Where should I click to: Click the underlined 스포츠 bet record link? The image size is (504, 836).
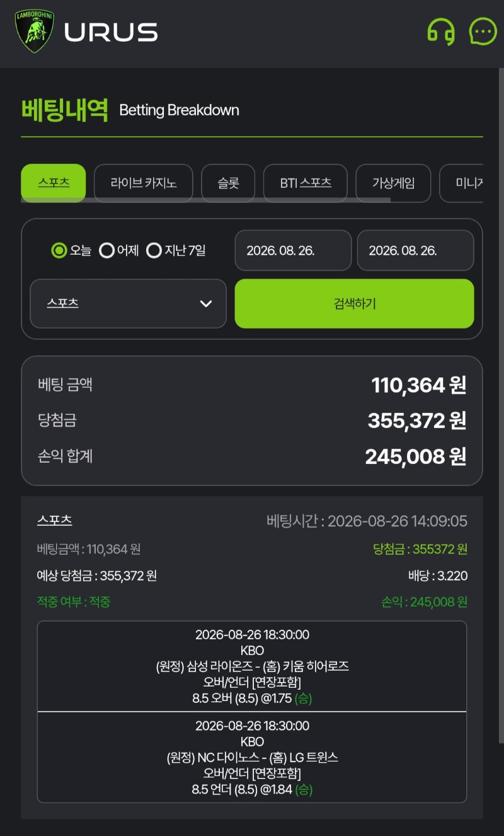(54, 521)
